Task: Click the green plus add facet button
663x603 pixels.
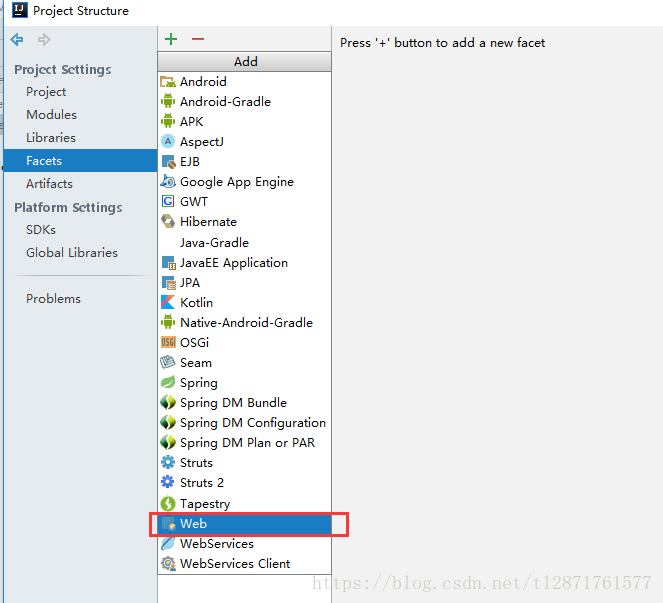Action: pyautogui.click(x=171, y=39)
